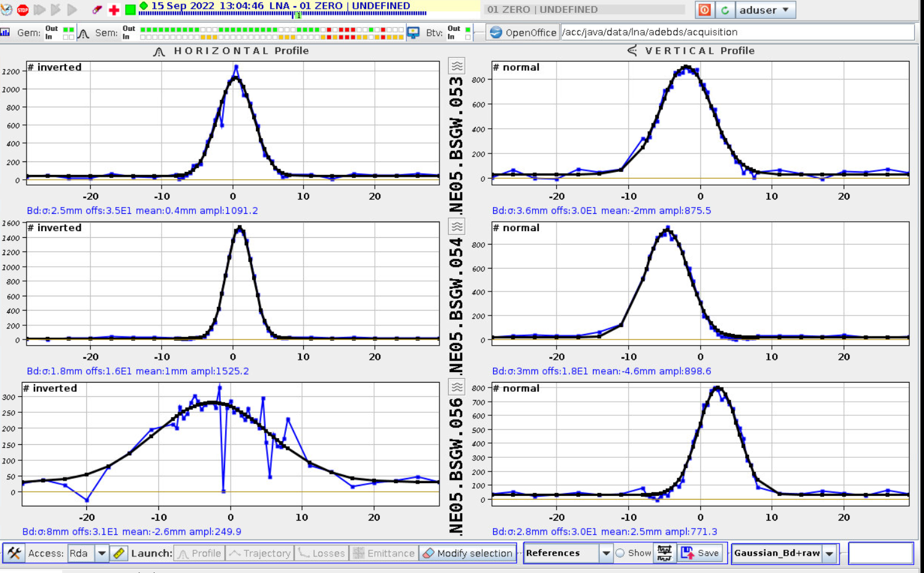Click the expand icon beside NE05.BSGW.056
Screen dimensions: 924x573
click(x=457, y=387)
